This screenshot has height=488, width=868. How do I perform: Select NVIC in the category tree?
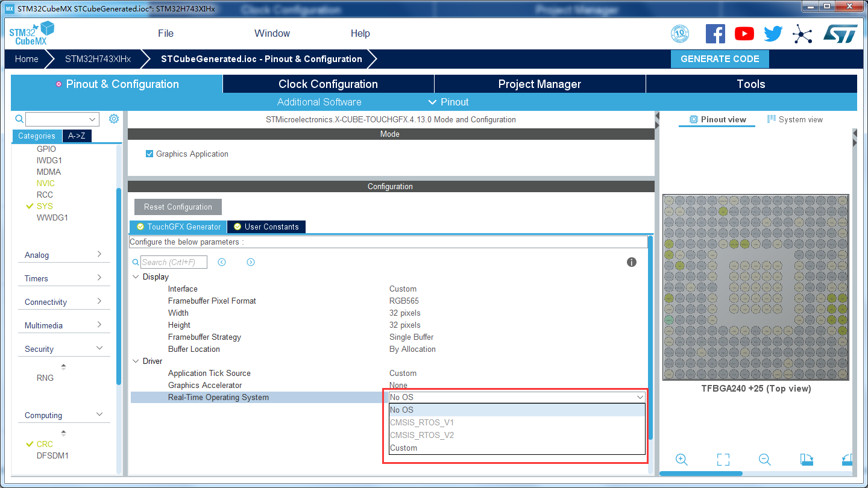pyautogui.click(x=45, y=183)
